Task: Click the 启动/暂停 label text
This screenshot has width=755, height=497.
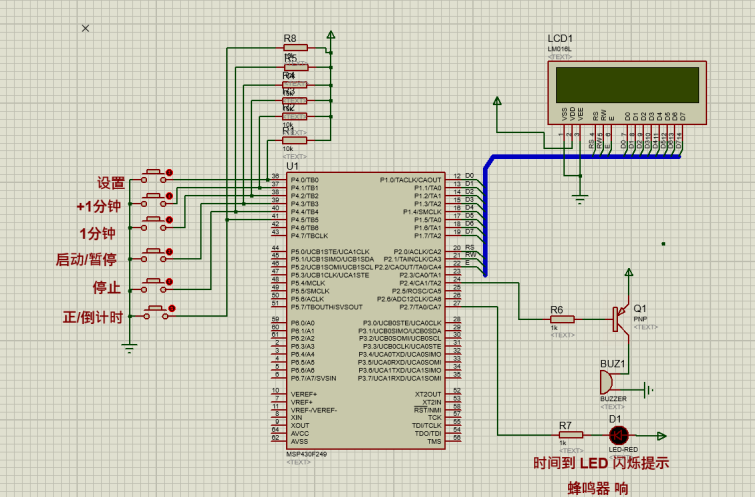Action: (86, 260)
